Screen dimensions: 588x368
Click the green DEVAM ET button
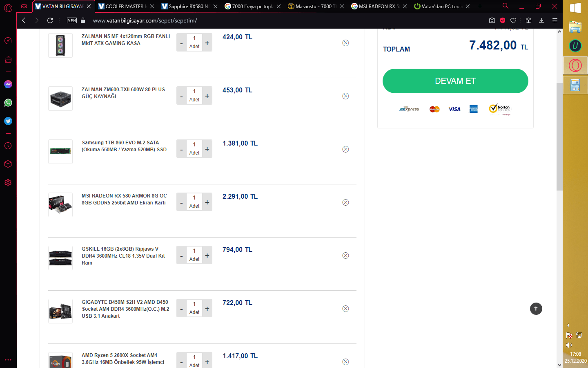point(455,81)
